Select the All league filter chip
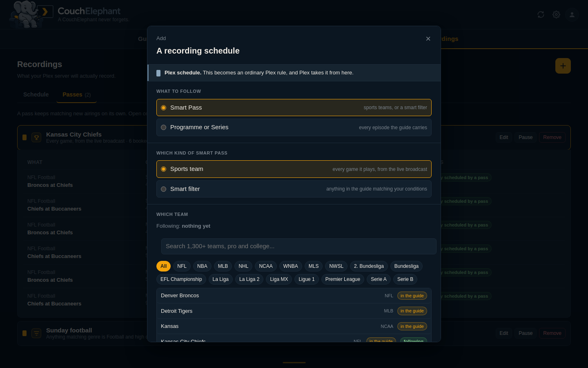 [x=163, y=266]
